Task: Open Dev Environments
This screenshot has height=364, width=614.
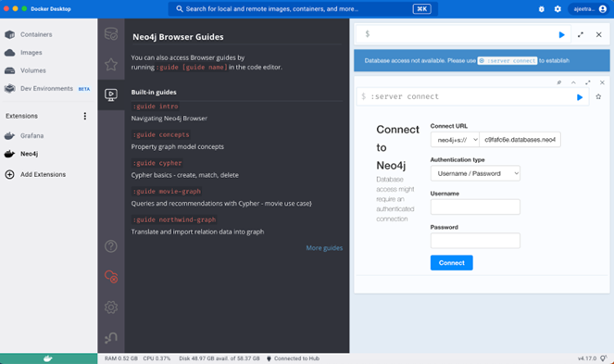Action: pyautogui.click(x=46, y=89)
